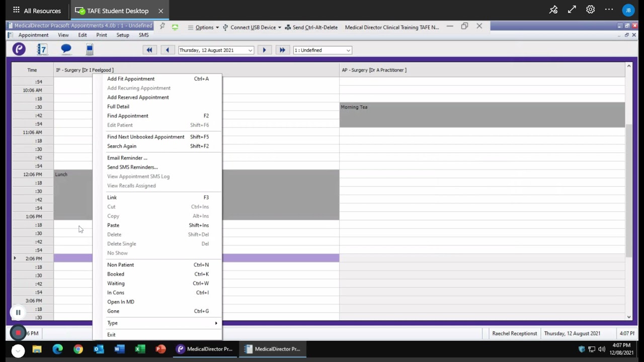Open the Appointment menu
The width and height of the screenshot is (644, 362).
point(33,35)
